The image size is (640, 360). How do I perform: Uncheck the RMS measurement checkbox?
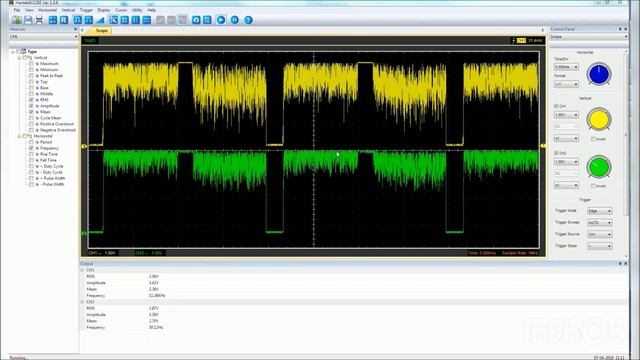[31, 100]
